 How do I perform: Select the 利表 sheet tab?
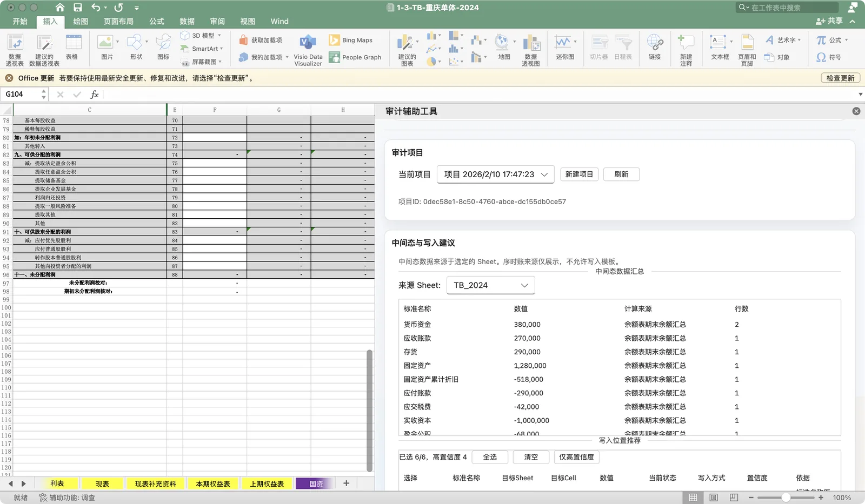[57, 483]
